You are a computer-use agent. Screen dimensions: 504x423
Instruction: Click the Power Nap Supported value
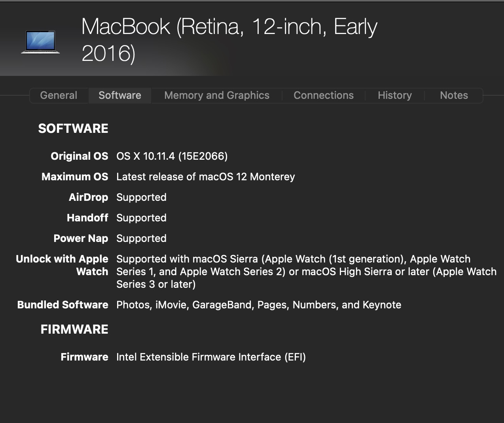tap(141, 238)
